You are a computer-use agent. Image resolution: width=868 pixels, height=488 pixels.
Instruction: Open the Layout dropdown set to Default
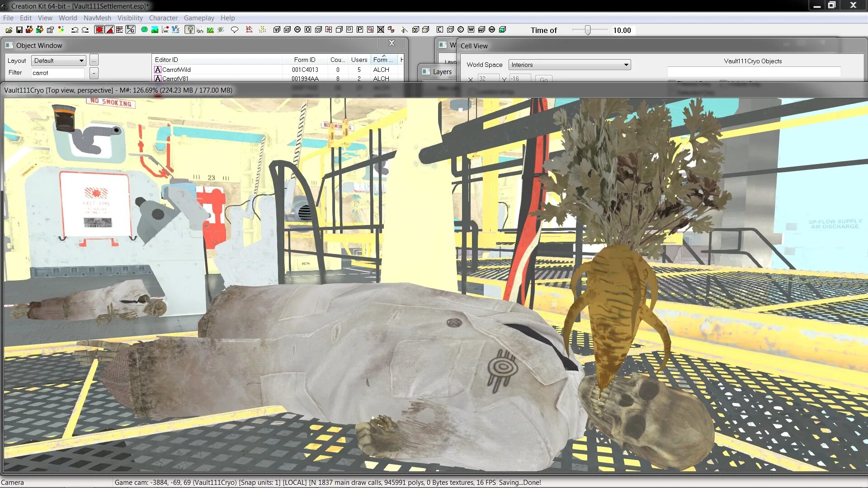tap(58, 61)
